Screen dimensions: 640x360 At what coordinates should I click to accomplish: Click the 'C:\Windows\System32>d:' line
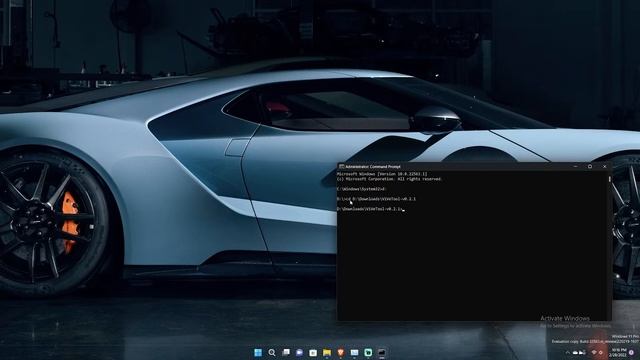361,189
